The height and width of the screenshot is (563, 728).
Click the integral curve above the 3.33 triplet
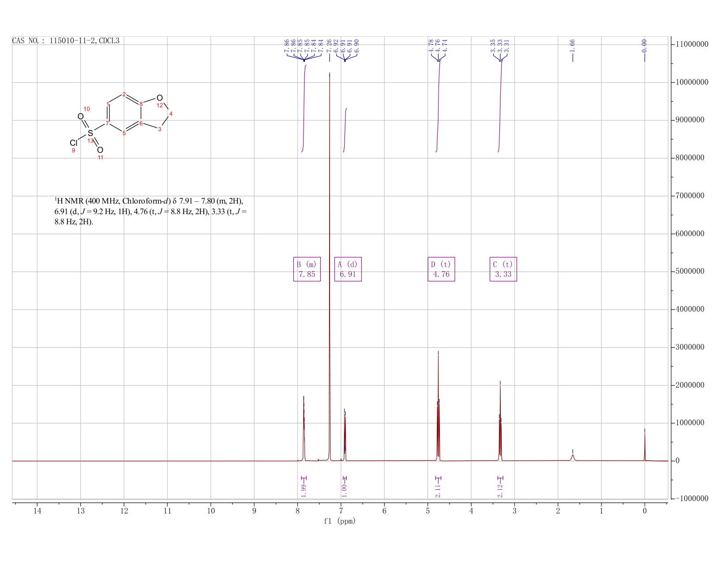(x=500, y=106)
